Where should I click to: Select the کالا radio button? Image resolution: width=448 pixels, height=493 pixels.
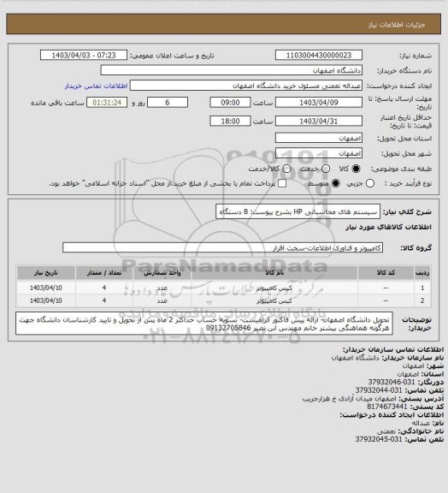(356, 169)
